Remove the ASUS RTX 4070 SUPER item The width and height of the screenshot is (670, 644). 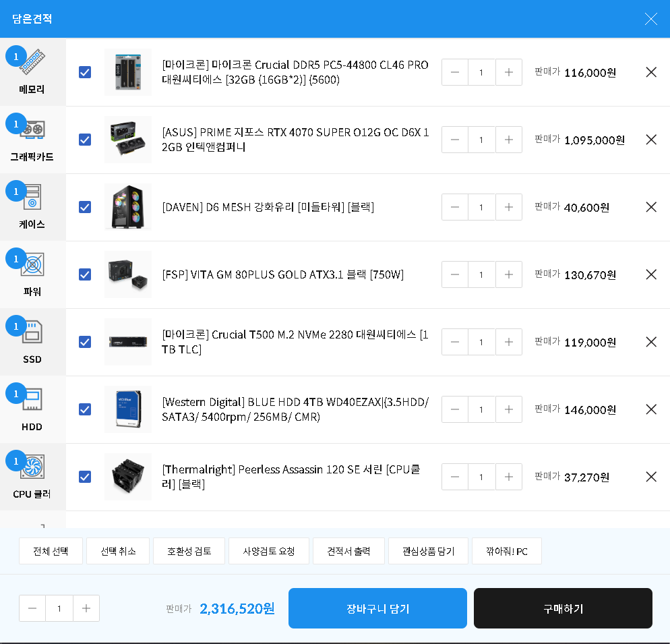point(650,140)
